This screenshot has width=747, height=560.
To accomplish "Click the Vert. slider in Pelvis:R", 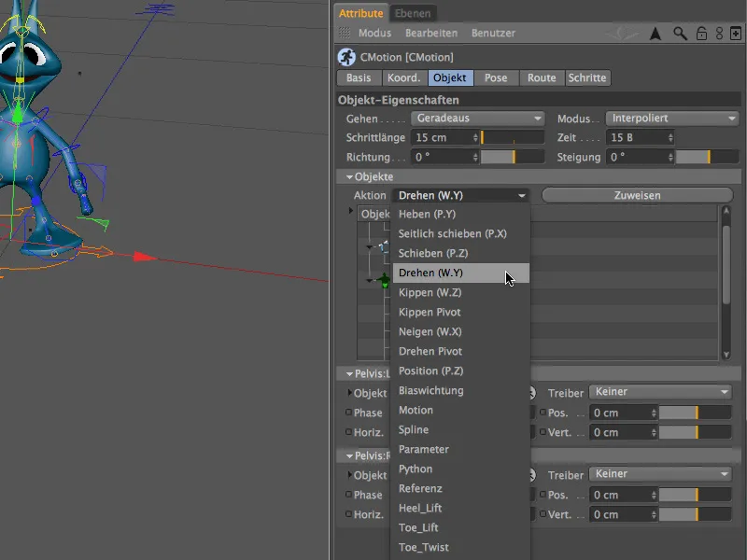I will click(x=696, y=514).
